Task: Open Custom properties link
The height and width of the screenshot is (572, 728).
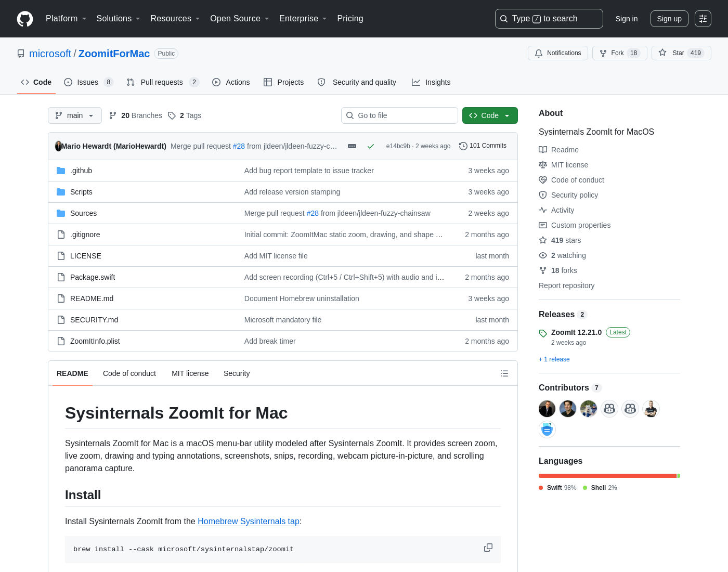Action: (575, 225)
